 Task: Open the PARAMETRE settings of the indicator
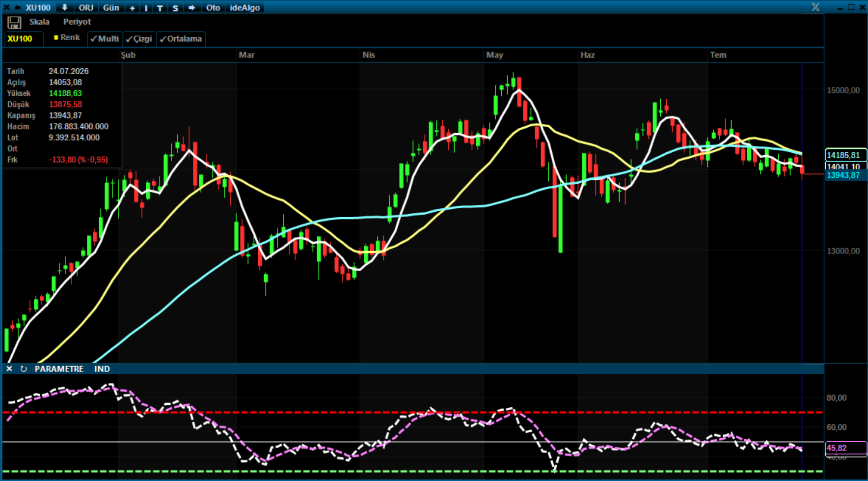click(x=59, y=369)
